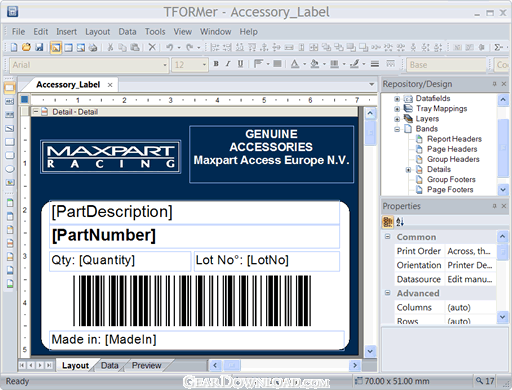The width and height of the screenshot is (512, 390).
Task: Click the Sum (sigma) toolbar icon
Action: click(498, 48)
